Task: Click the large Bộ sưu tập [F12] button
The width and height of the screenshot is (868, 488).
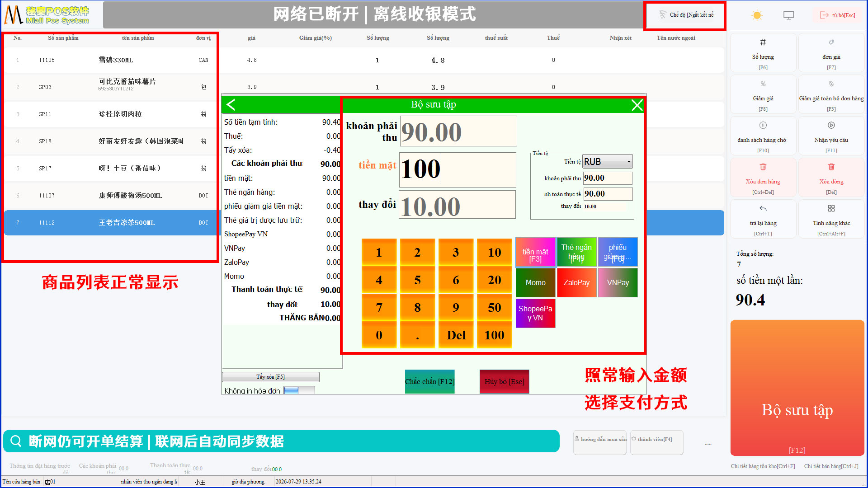Action: (797, 388)
